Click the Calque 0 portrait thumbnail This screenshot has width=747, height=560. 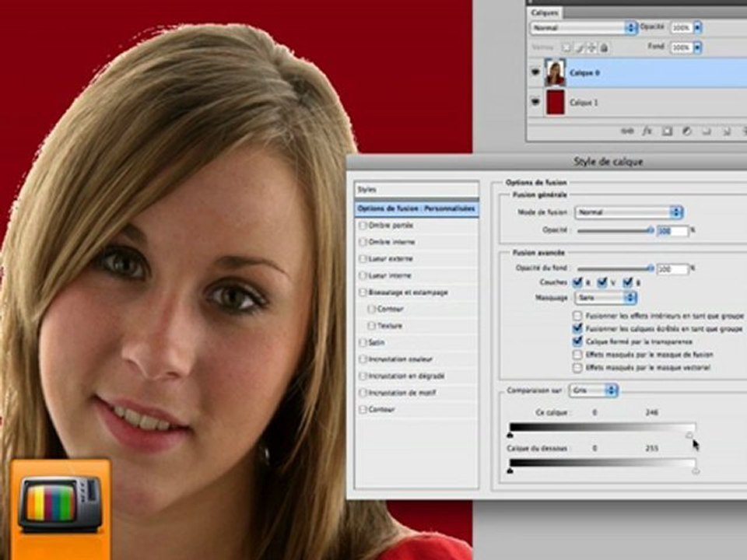point(555,72)
